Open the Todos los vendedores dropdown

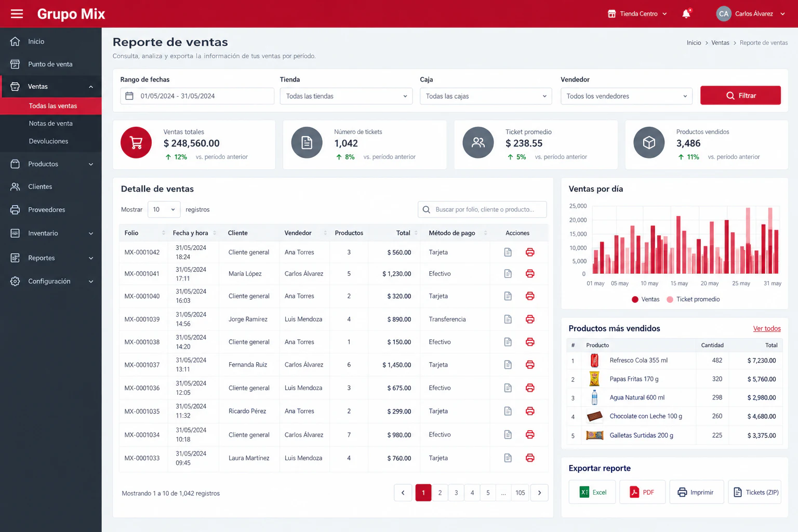tap(627, 96)
